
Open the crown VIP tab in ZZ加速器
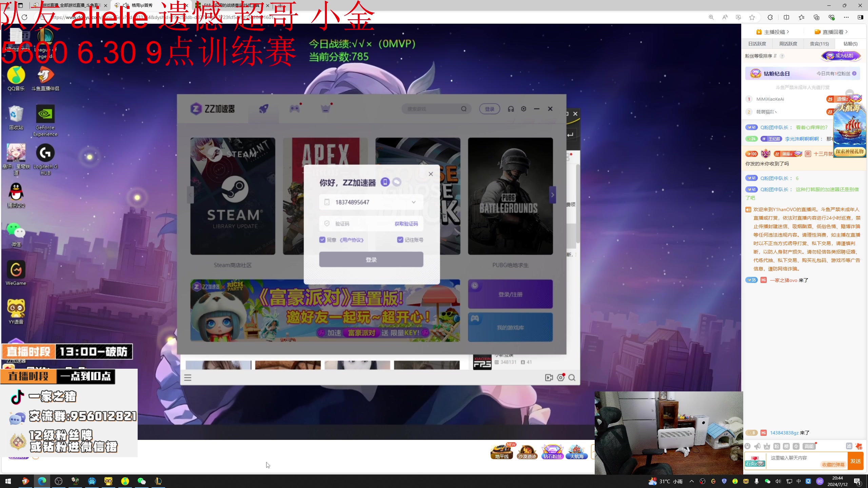point(325,109)
